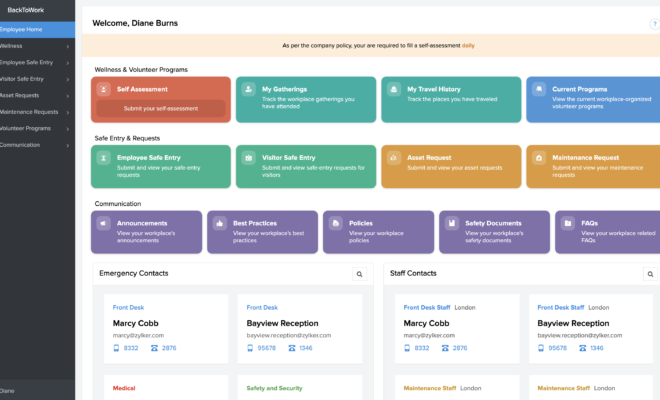Open the Safety Documents card
Viewport: 660px width, 400px height.
[x=491, y=231]
